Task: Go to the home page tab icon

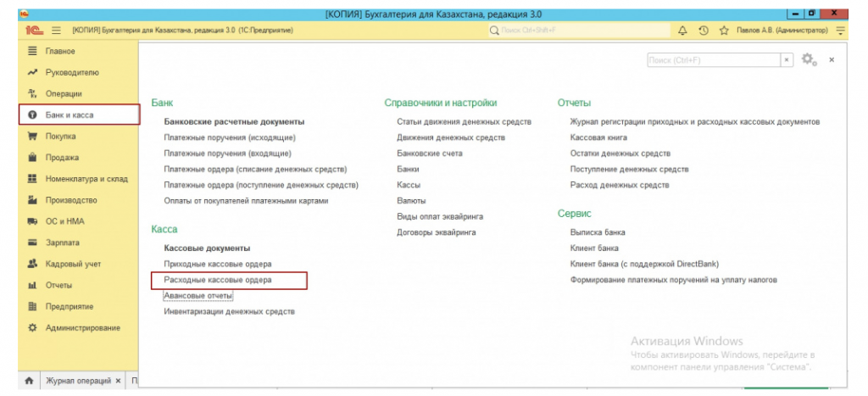Action: (29, 381)
